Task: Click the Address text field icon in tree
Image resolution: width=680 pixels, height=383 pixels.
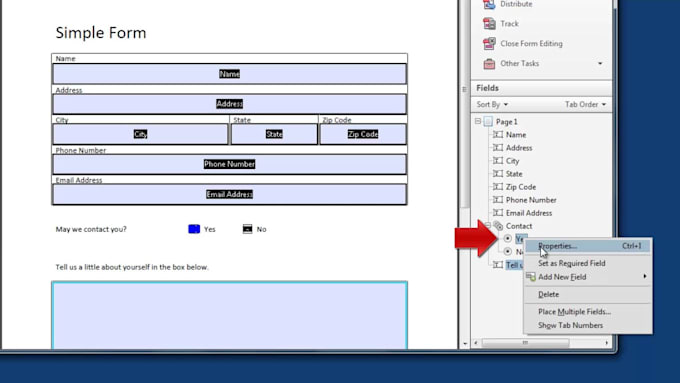Action: tap(498, 147)
